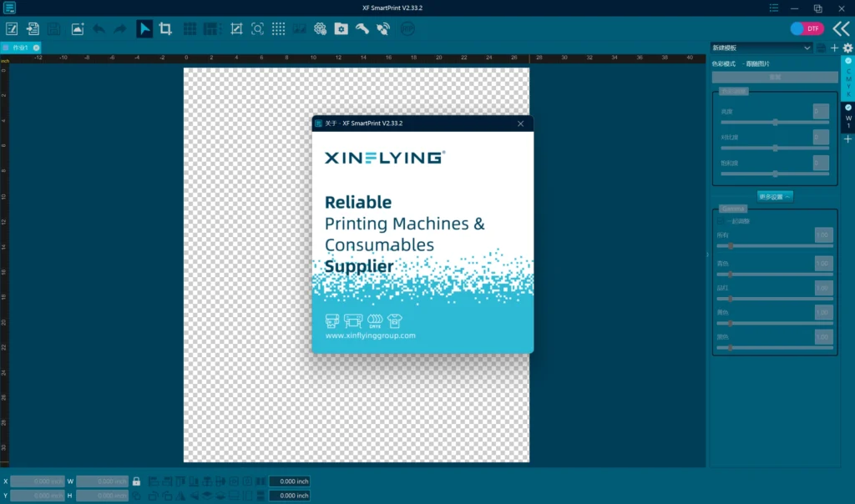Adjust the black gamma slider at bottom

[x=775, y=348]
